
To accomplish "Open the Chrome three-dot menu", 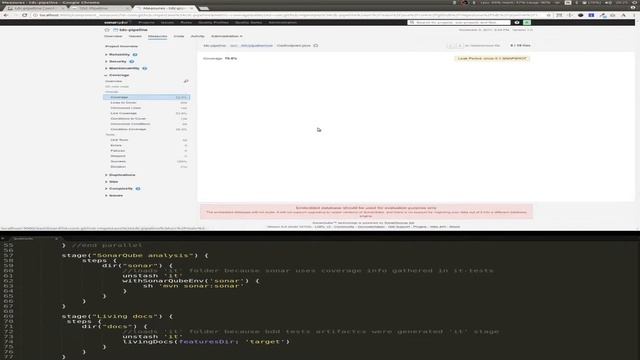I will pos(634,15).
